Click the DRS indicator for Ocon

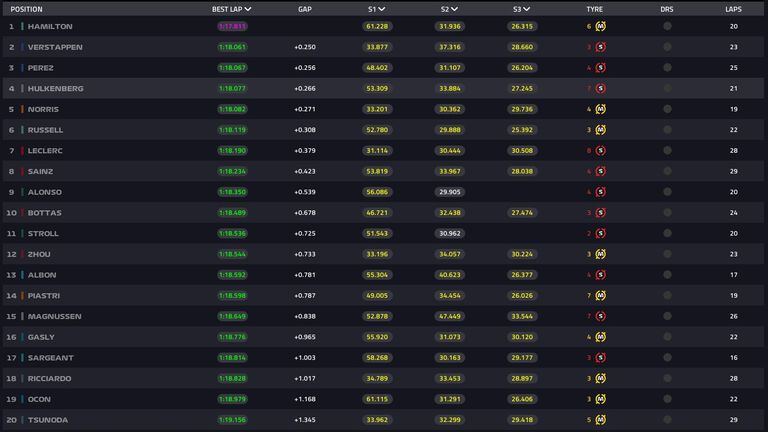[667, 400]
